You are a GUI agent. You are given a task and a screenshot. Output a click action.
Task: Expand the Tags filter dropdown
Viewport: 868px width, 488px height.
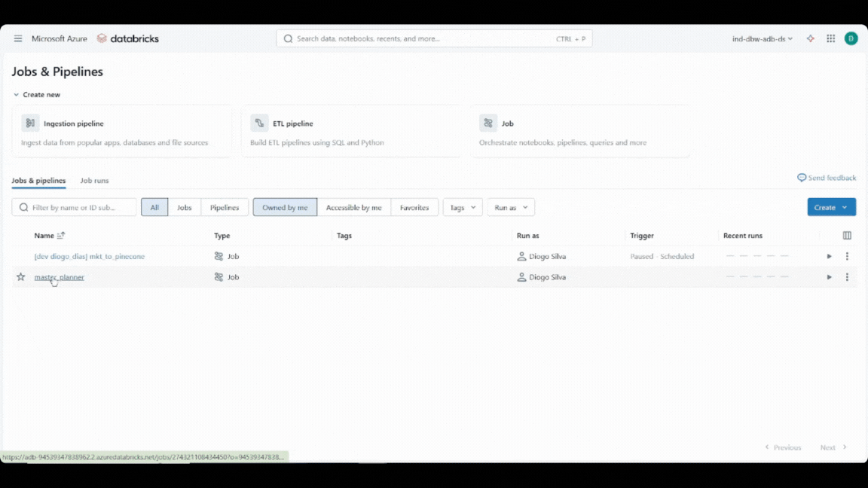(463, 207)
